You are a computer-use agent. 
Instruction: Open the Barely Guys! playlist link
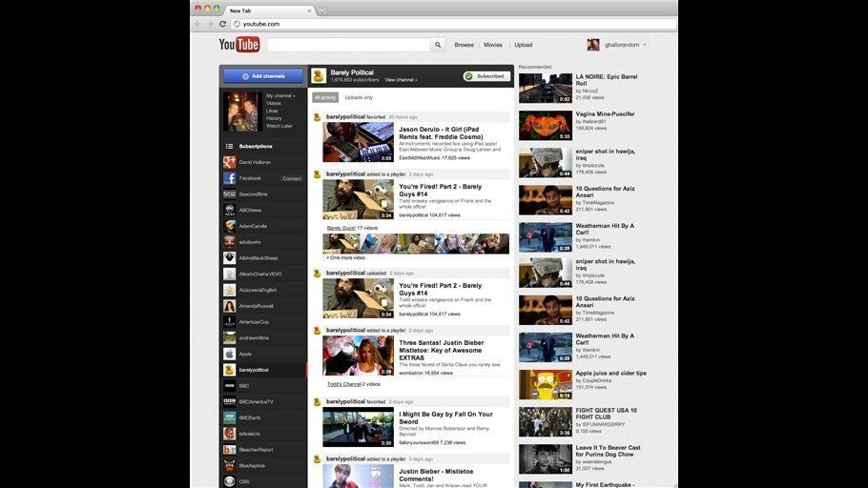point(341,228)
